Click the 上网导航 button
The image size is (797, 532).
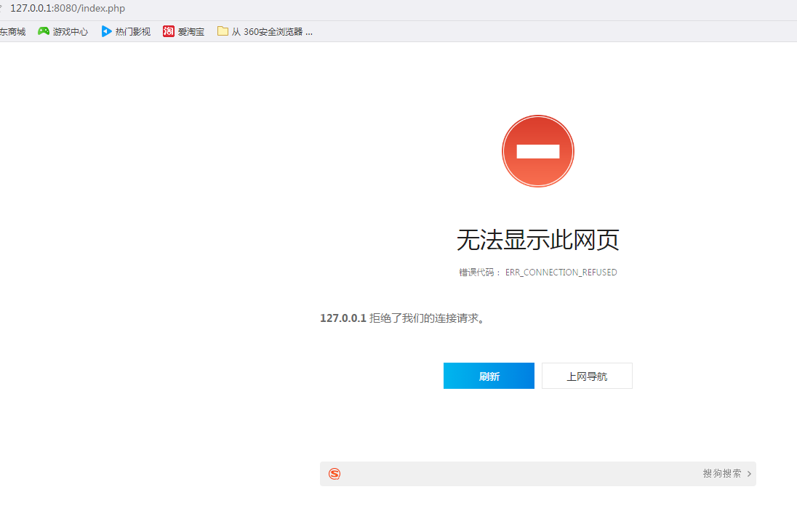587,376
